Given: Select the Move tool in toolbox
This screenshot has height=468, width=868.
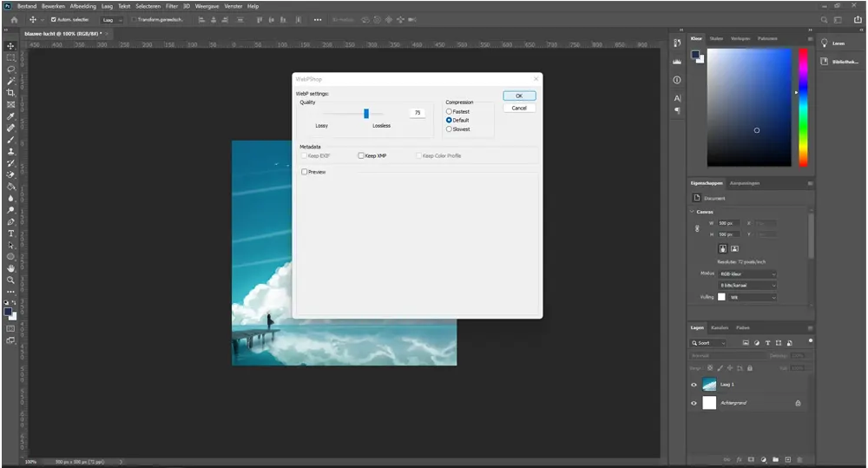Looking at the screenshot, I should pyautogui.click(x=10, y=46).
